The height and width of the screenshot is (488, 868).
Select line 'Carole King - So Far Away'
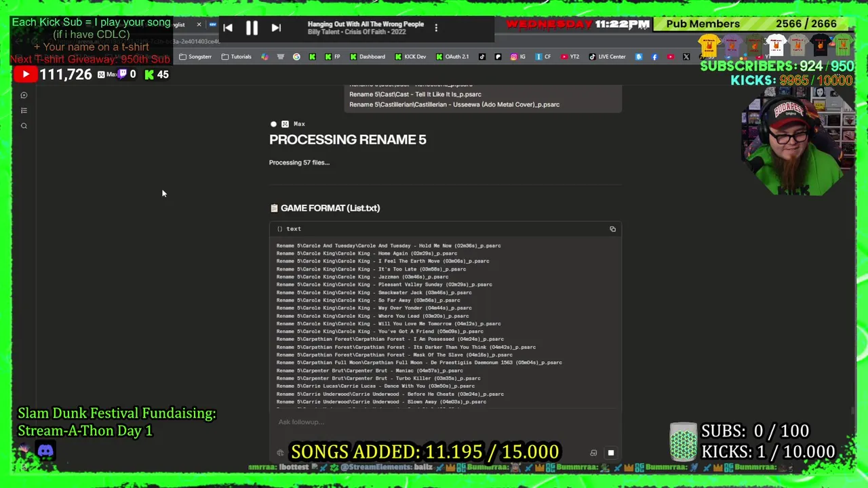point(368,300)
